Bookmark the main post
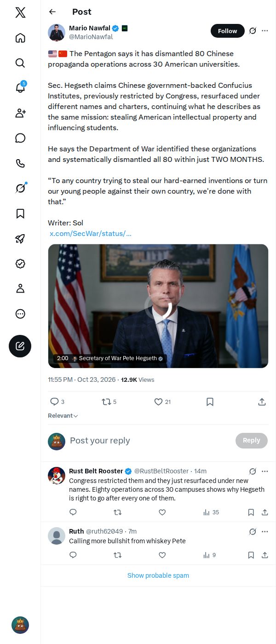The height and width of the screenshot is (644, 276). (210, 402)
